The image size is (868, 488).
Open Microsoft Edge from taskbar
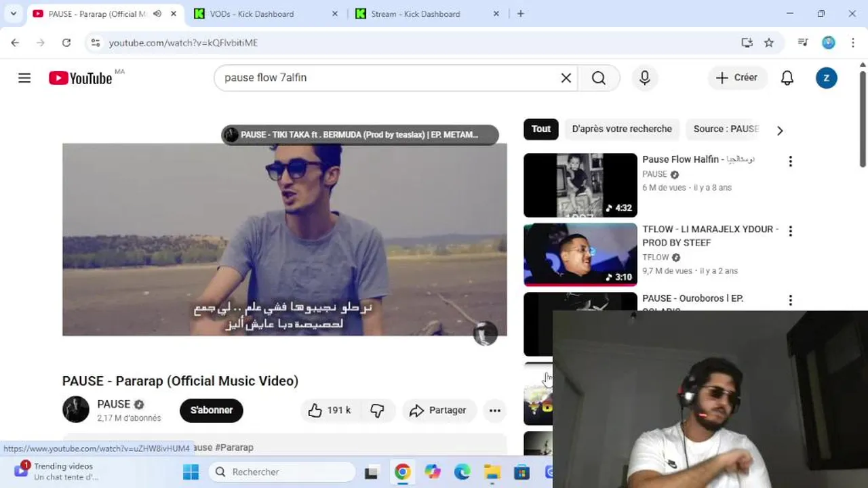coord(462,472)
